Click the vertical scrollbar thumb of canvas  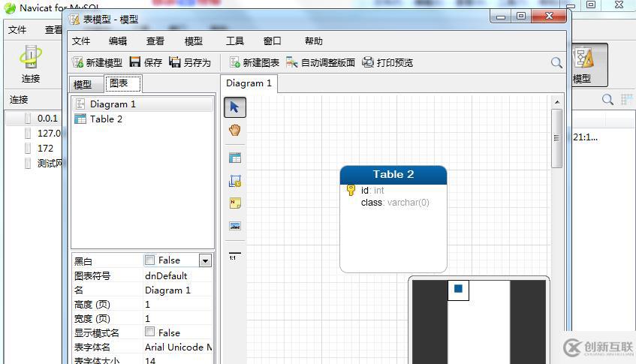556,138
